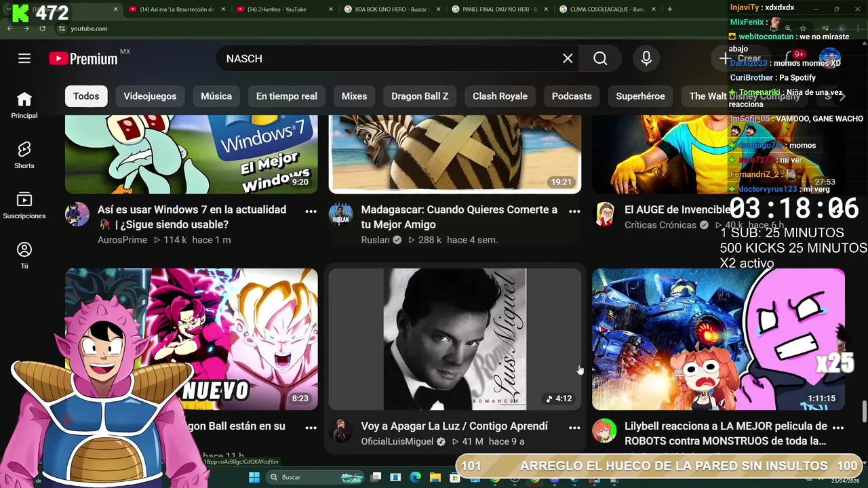Image resolution: width=868 pixels, height=488 pixels.
Task: Select the Mixes filter chip
Action: point(354,96)
